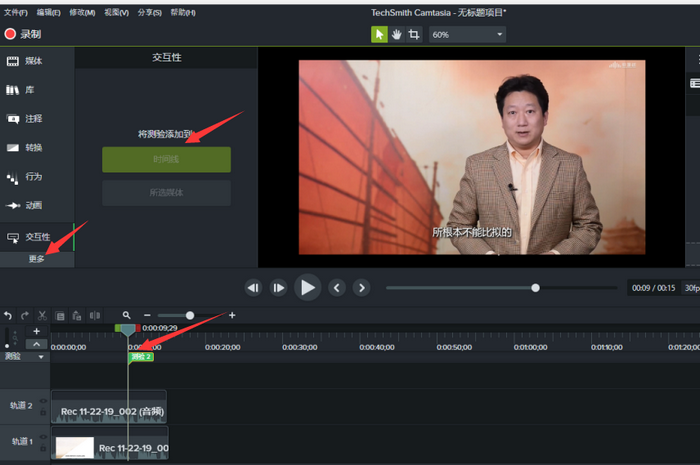The width and height of the screenshot is (700, 465).
Task: Click the copy icon in timeline toolbar
Action: click(60, 316)
